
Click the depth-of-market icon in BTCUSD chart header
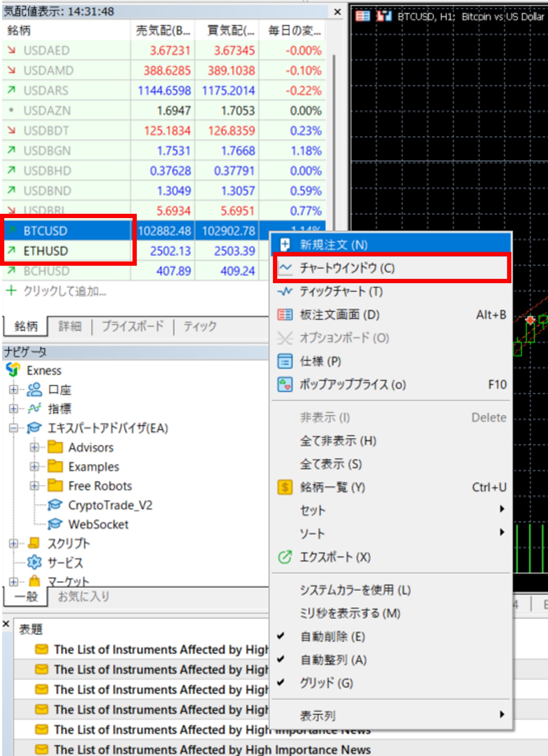[362, 16]
